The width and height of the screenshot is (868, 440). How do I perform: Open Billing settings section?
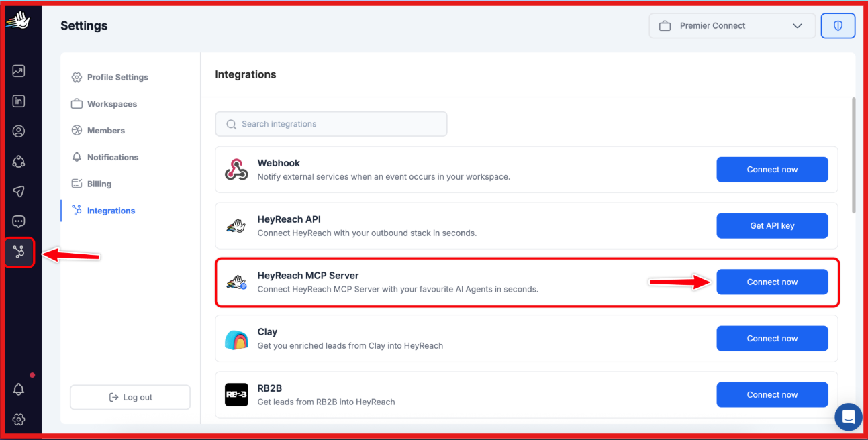(x=91, y=184)
